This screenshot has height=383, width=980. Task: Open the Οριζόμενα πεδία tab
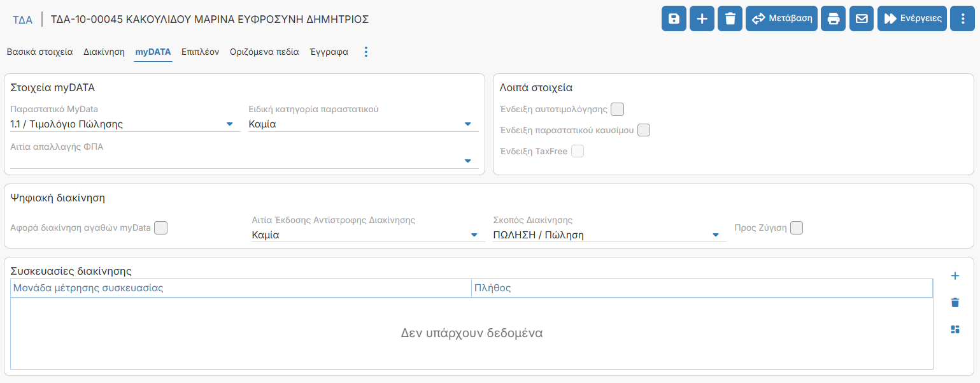coord(264,52)
